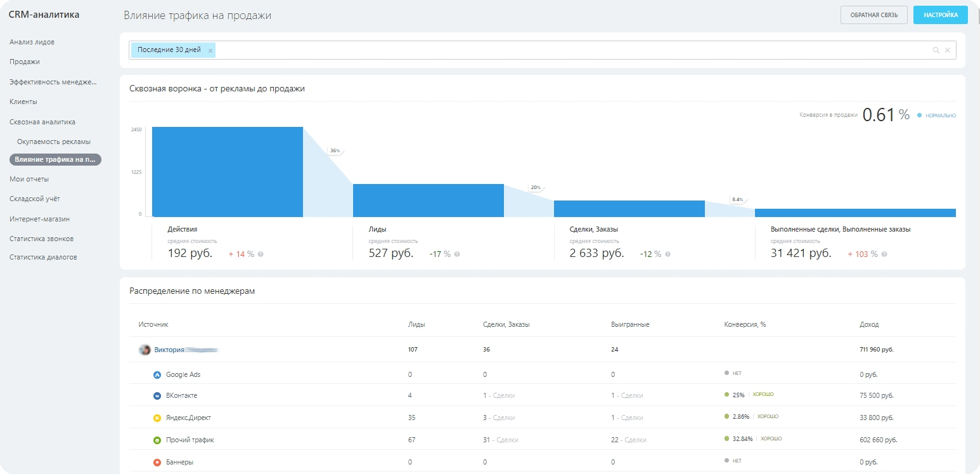Open Эффективность менеджеров section
The width and height of the screenshot is (980, 474).
[53, 81]
